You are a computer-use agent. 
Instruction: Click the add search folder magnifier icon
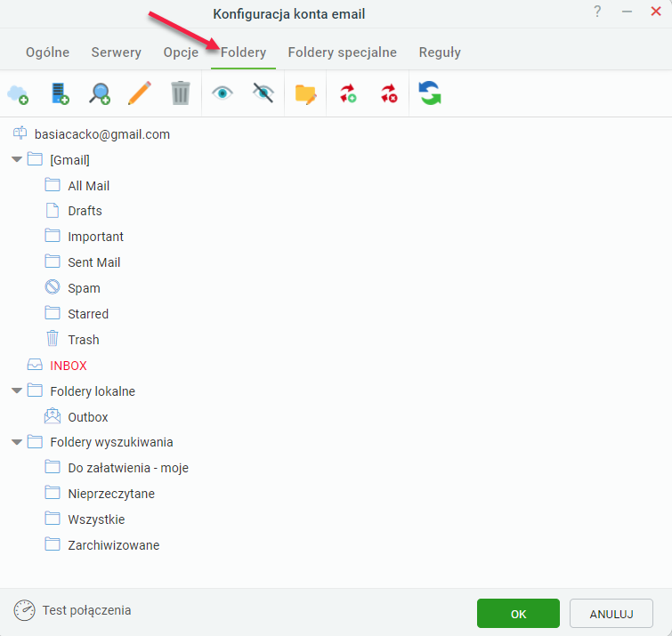point(100,93)
